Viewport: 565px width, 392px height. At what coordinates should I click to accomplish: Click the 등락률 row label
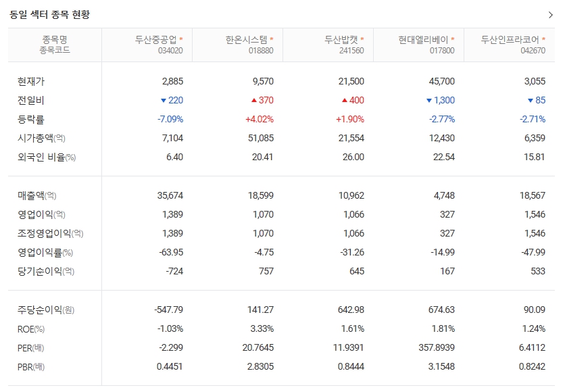31,119
